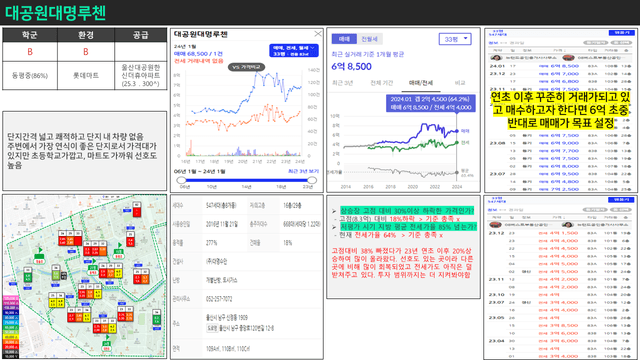
Task: Click the 도로명 badge beside the address
Action: 212,328
